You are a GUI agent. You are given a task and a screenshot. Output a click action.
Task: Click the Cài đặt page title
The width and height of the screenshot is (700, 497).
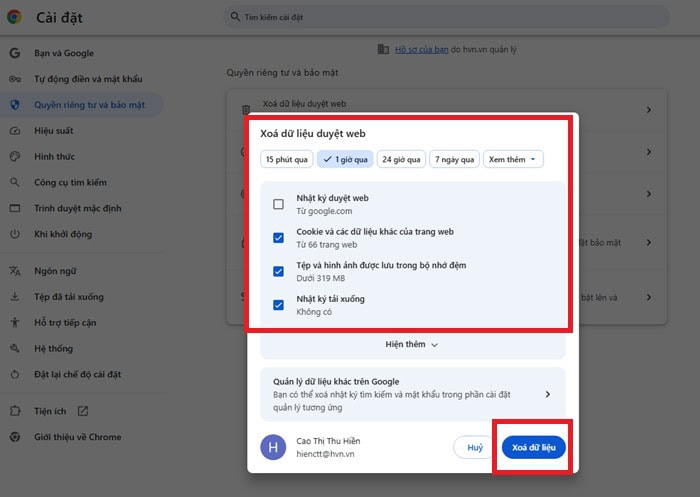pyautogui.click(x=59, y=17)
